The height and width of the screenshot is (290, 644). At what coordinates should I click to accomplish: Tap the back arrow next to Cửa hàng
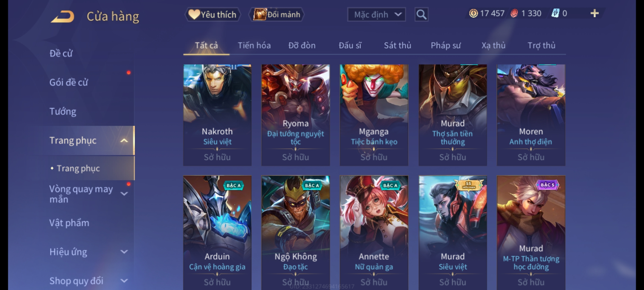[63, 17]
